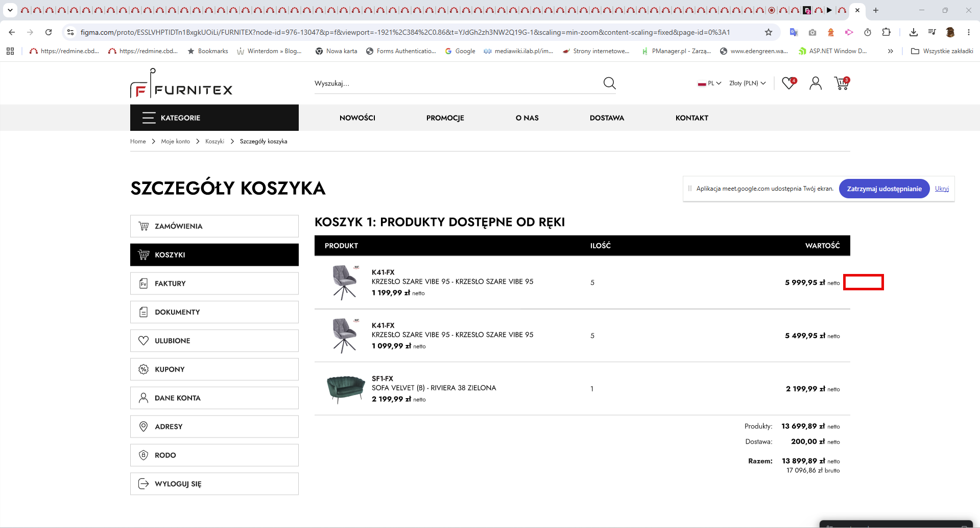Click Zatrzymaj udostępnianie button

[x=885, y=189]
